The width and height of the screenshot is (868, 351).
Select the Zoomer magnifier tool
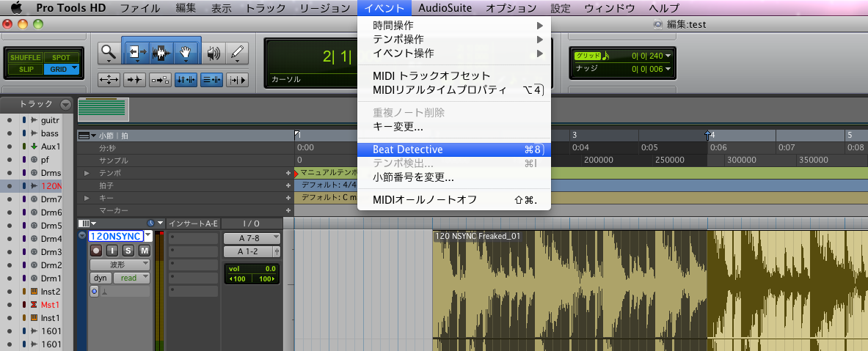pyautogui.click(x=109, y=53)
